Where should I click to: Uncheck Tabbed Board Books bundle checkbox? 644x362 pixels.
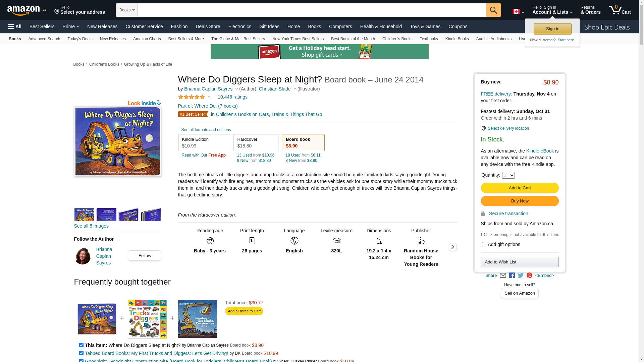(81, 353)
